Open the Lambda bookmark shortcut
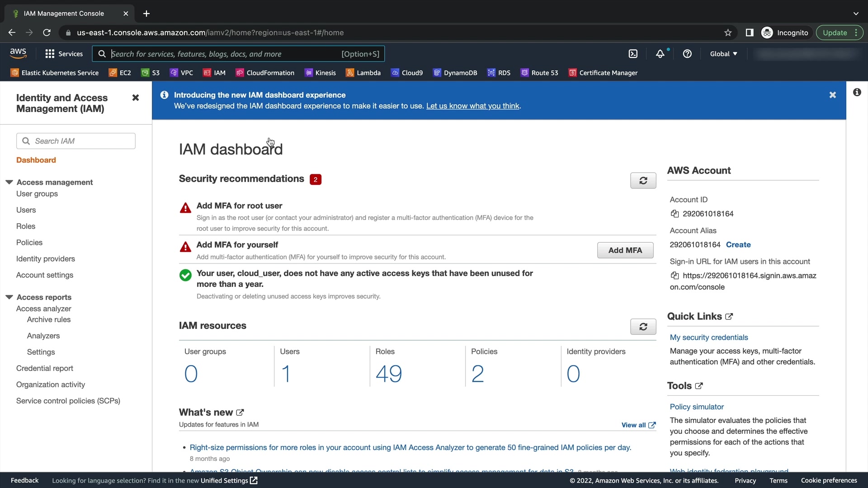This screenshot has height=488, width=868. (363, 73)
